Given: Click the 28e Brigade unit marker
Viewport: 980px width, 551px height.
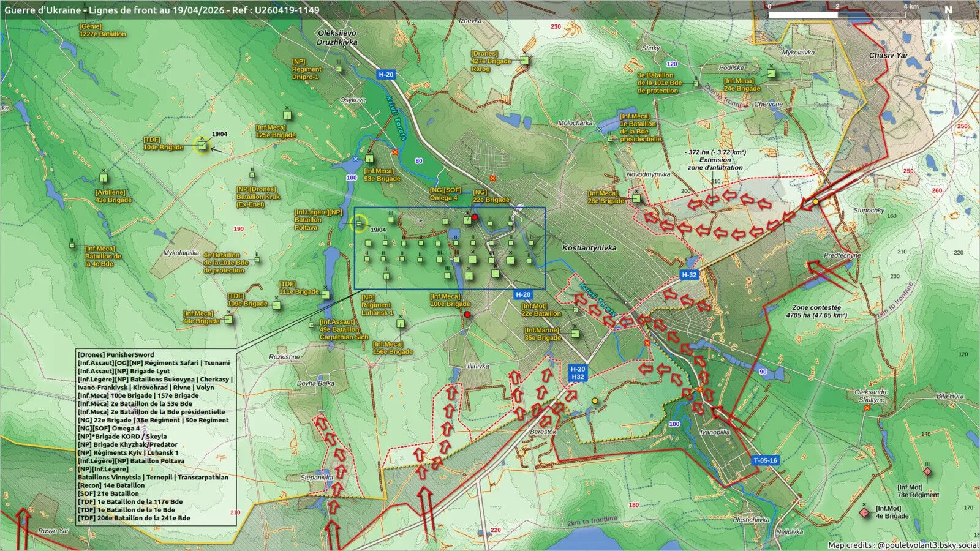Looking at the screenshot, I should tap(636, 198).
